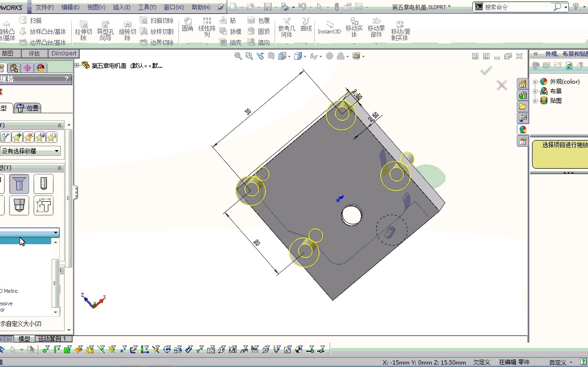588x367 pixels.
Task: Switch to the DimXpert tab
Action: click(64, 53)
